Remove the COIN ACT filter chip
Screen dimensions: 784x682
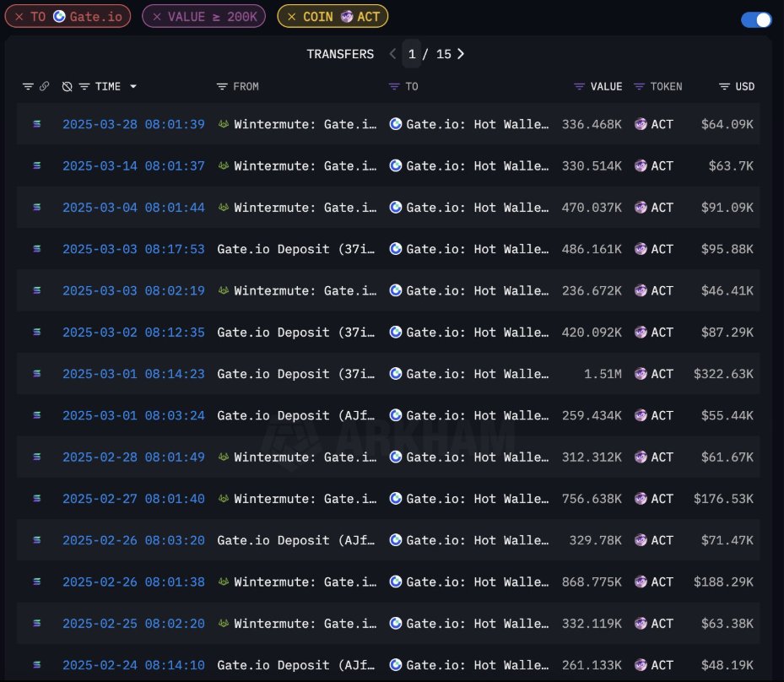[x=292, y=17]
